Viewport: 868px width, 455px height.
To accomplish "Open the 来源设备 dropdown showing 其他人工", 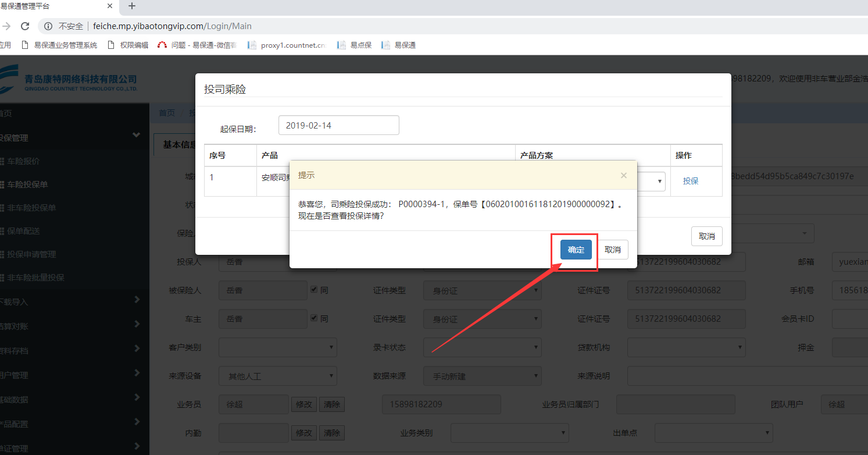I will 278,376.
